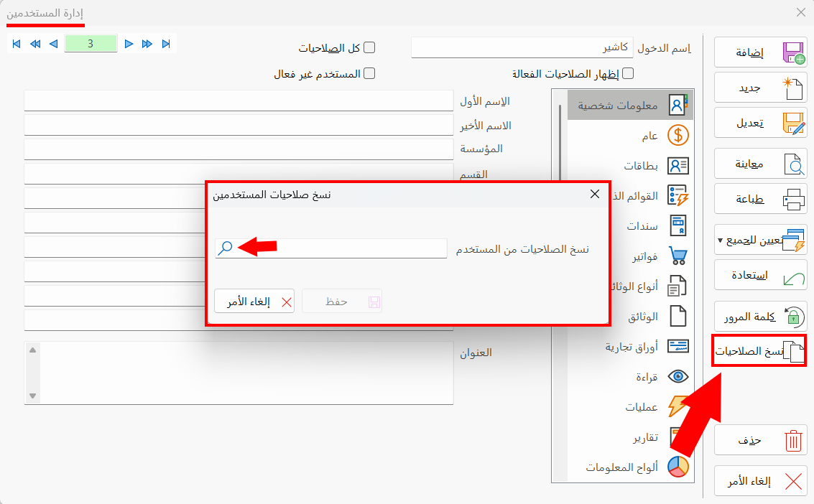
Task: Switch to the إدارة المستخدمين tab
Action: tap(45, 12)
